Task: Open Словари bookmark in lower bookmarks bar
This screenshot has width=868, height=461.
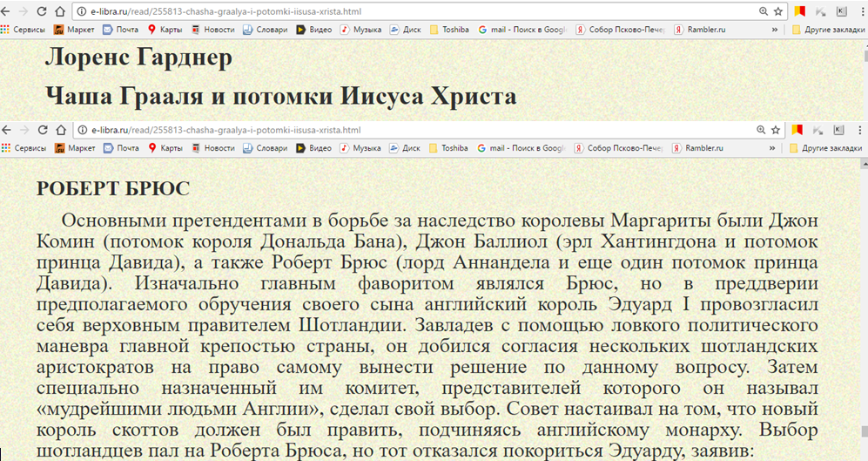Action: tap(266, 148)
